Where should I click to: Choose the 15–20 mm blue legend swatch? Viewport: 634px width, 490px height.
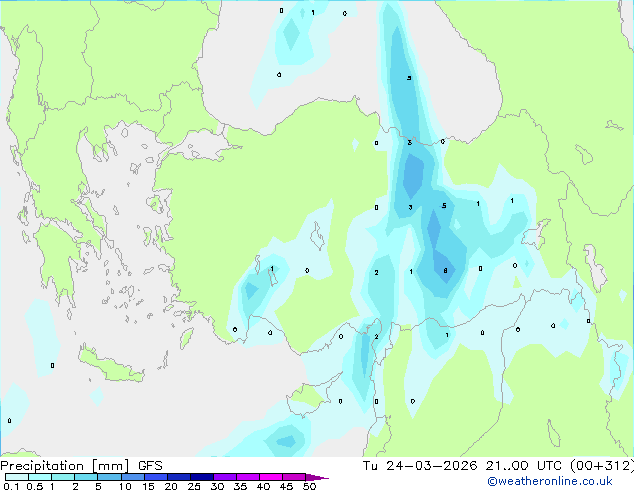tap(156, 477)
